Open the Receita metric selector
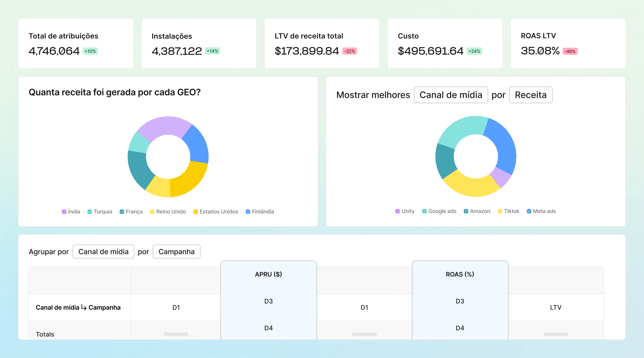This screenshot has height=358, width=644. coord(531,95)
